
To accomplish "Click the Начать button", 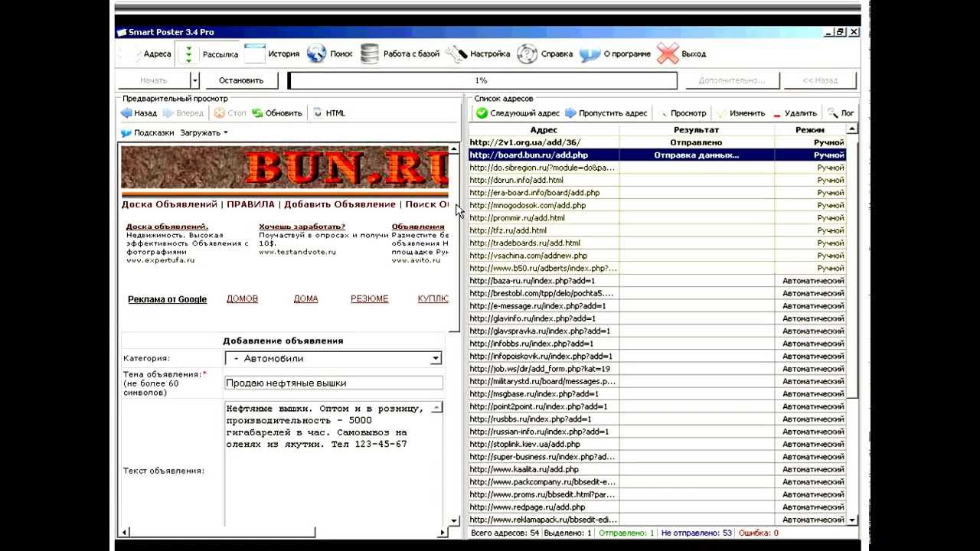I will pyautogui.click(x=153, y=80).
